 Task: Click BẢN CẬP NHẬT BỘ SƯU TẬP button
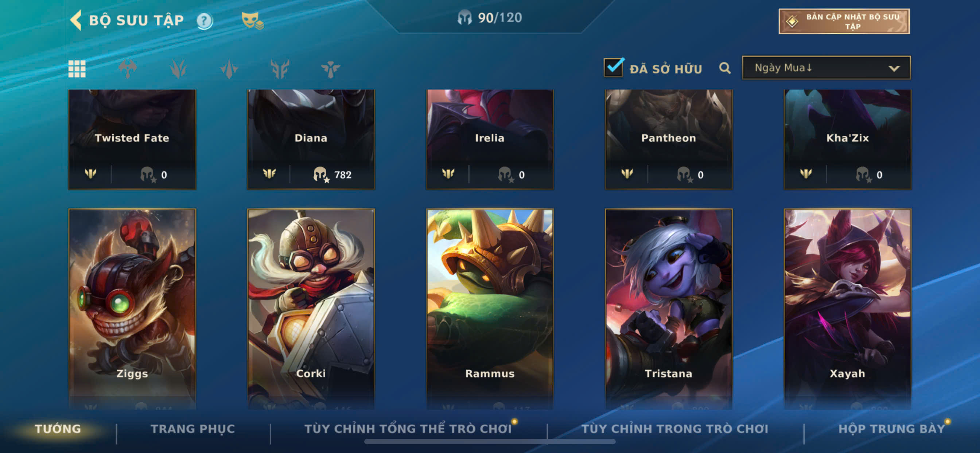[844, 21]
